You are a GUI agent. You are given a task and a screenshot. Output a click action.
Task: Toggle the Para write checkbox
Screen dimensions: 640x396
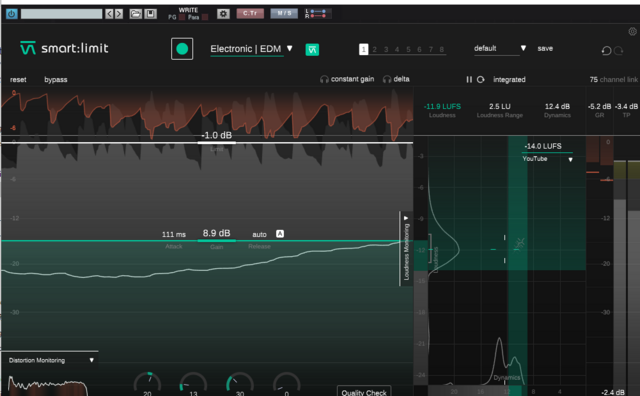(205, 17)
